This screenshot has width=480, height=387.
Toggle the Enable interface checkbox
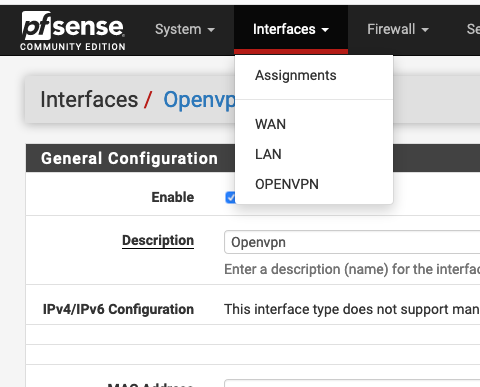pos(230,197)
